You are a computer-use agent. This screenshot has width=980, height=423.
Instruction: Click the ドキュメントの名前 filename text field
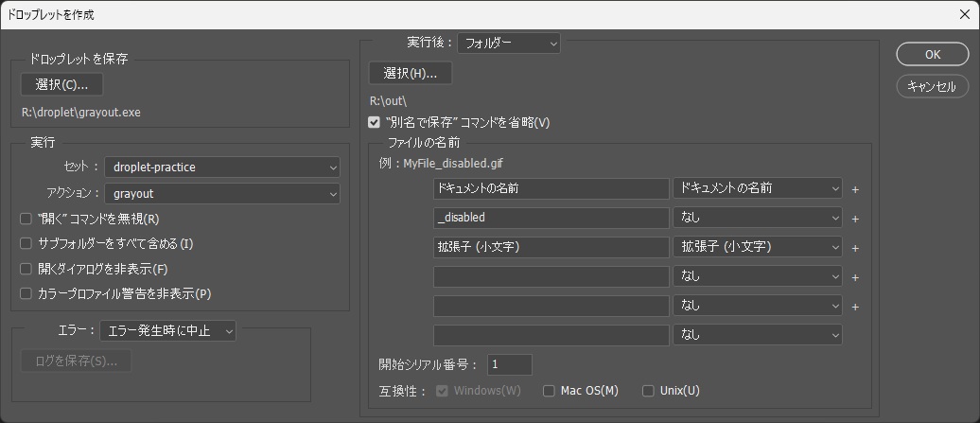[551, 188]
